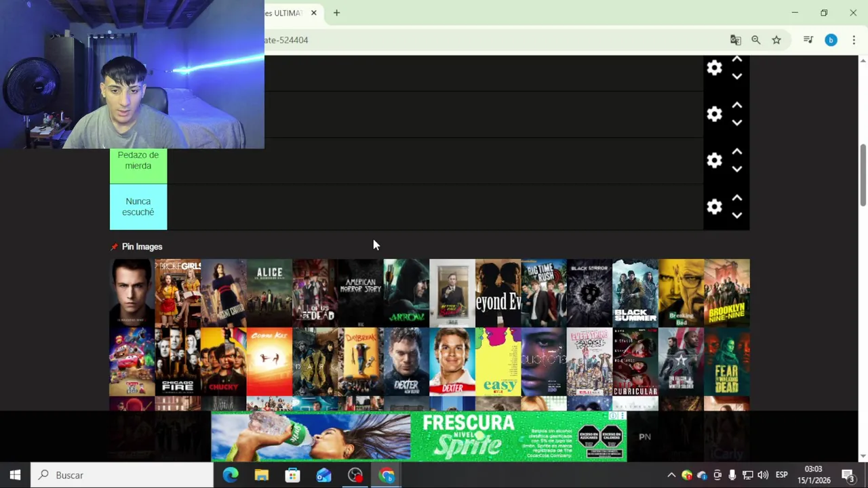
Task: Open the Windows Start menu
Action: (x=15, y=475)
